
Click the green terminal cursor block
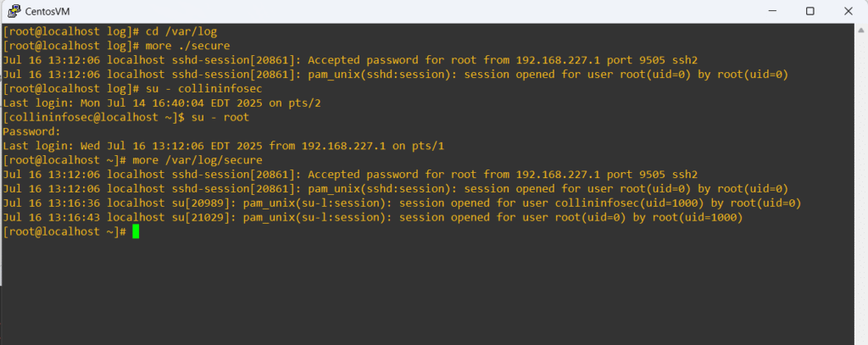[x=136, y=232]
